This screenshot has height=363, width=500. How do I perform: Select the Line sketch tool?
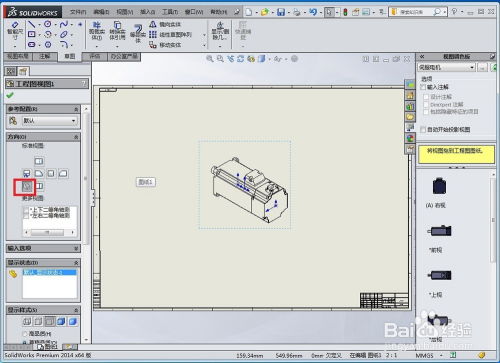pyautogui.click(x=31, y=24)
